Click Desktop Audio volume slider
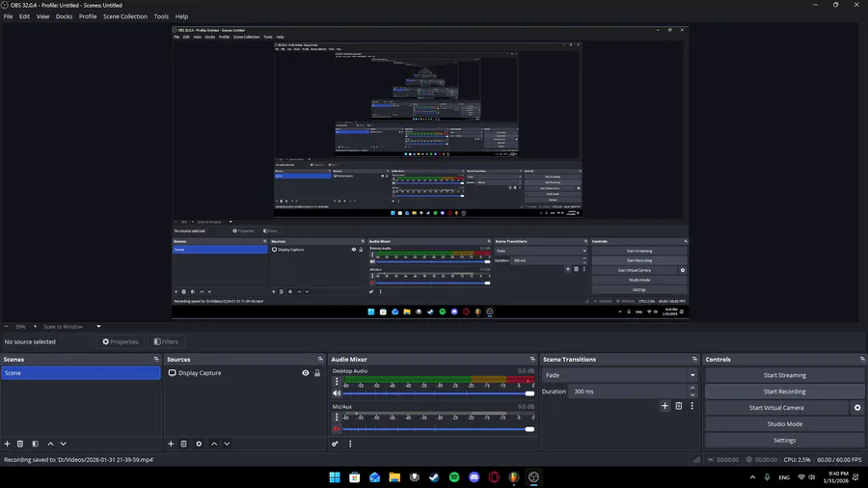This screenshot has height=488, width=868. coord(439,393)
